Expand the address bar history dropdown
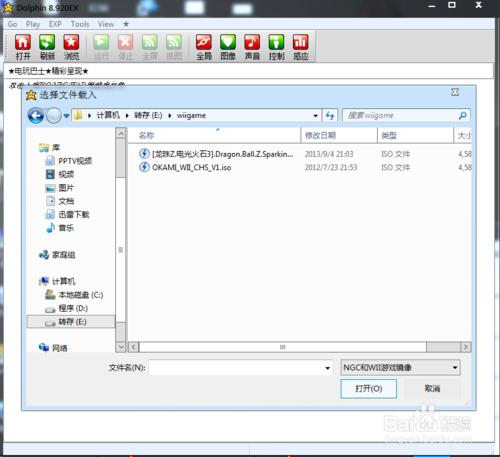The height and width of the screenshot is (457, 500). [315, 116]
